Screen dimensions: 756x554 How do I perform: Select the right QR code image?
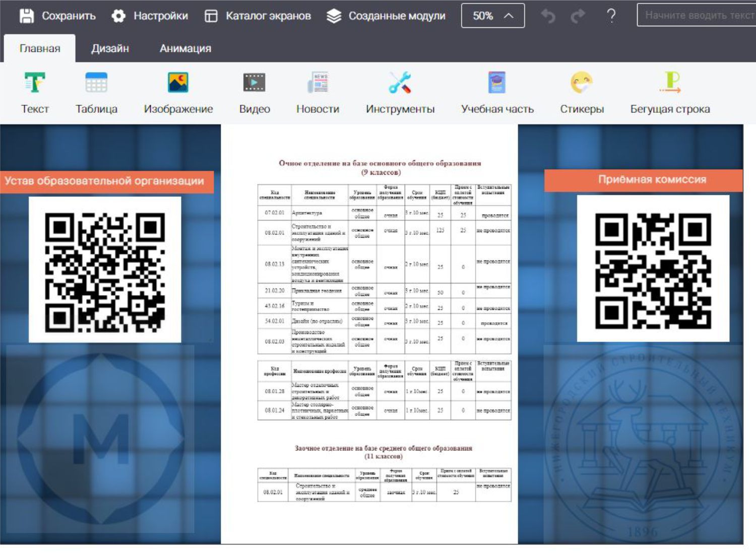(653, 268)
